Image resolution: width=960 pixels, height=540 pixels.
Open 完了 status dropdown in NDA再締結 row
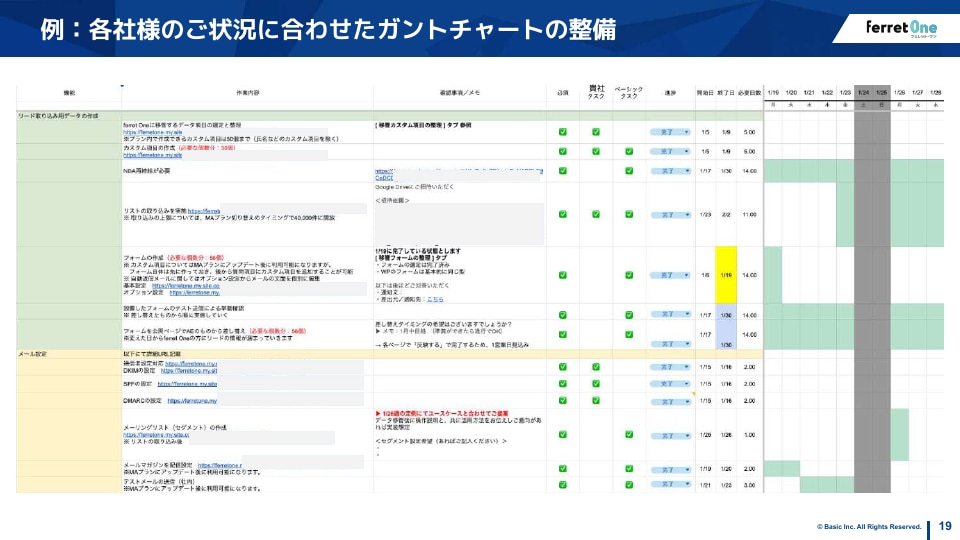tap(670, 171)
